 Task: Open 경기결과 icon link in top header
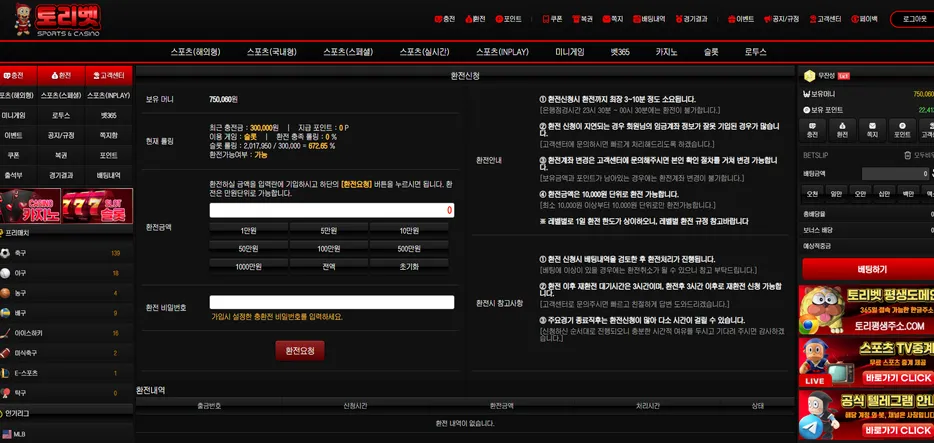679,19
